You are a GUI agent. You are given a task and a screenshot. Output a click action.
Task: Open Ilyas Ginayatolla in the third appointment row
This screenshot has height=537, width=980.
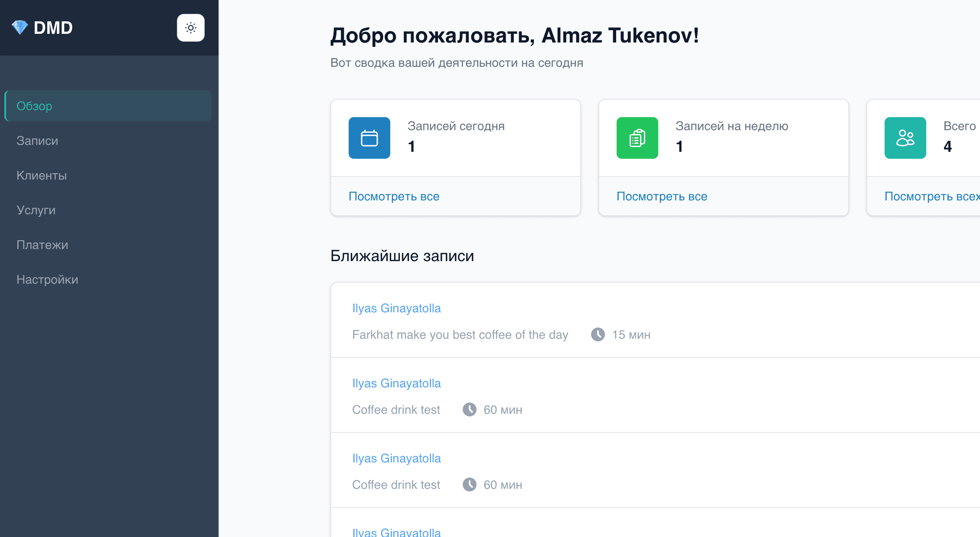coord(396,458)
